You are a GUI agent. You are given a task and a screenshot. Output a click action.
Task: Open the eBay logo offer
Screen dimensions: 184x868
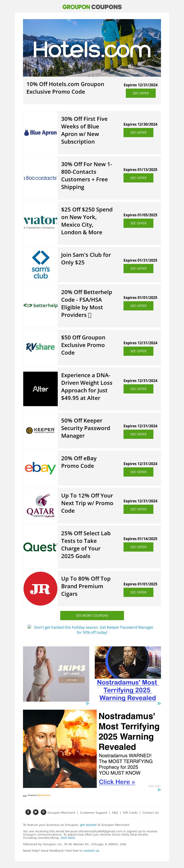[x=40, y=468]
